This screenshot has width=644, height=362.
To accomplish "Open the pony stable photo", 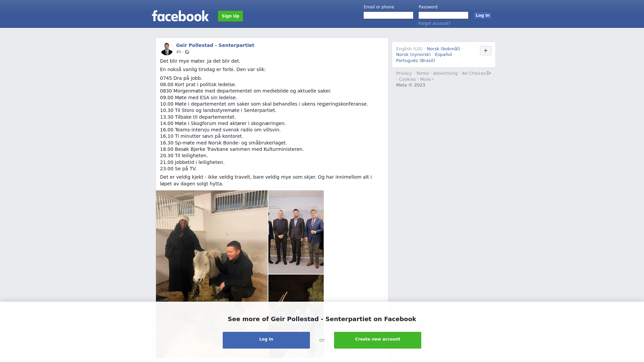I will tap(212, 246).
